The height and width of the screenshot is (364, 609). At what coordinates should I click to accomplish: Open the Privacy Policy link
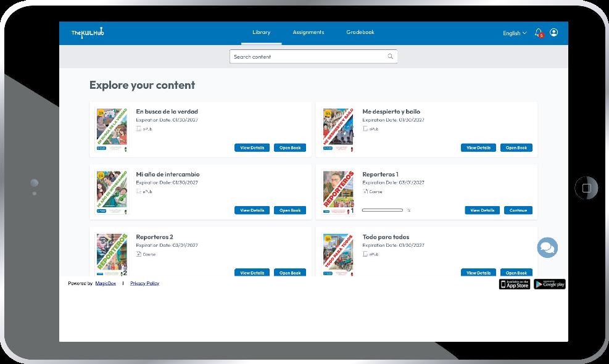tap(145, 283)
